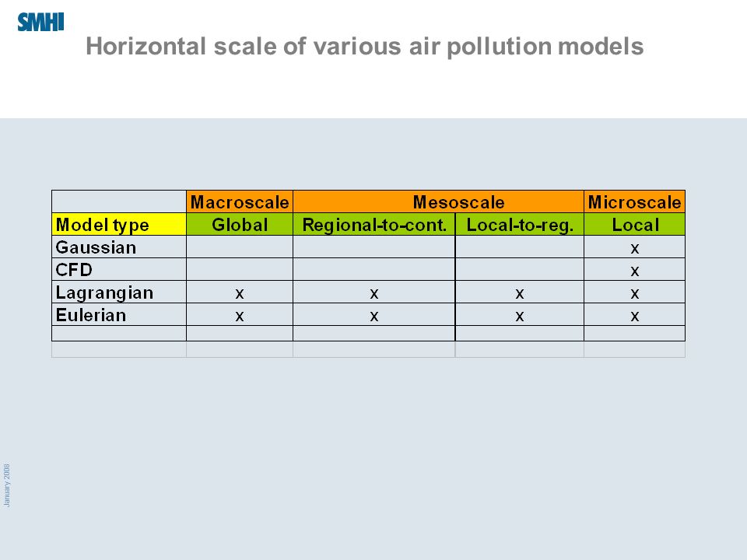Image resolution: width=747 pixels, height=560 pixels.
Task: Select the slide title about air pollution models
Action: 364,47
